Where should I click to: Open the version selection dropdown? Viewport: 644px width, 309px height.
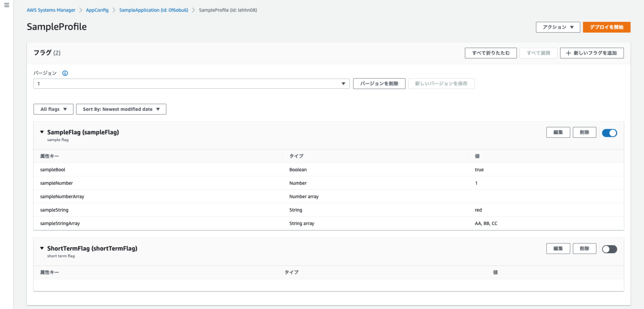pyautogui.click(x=191, y=84)
